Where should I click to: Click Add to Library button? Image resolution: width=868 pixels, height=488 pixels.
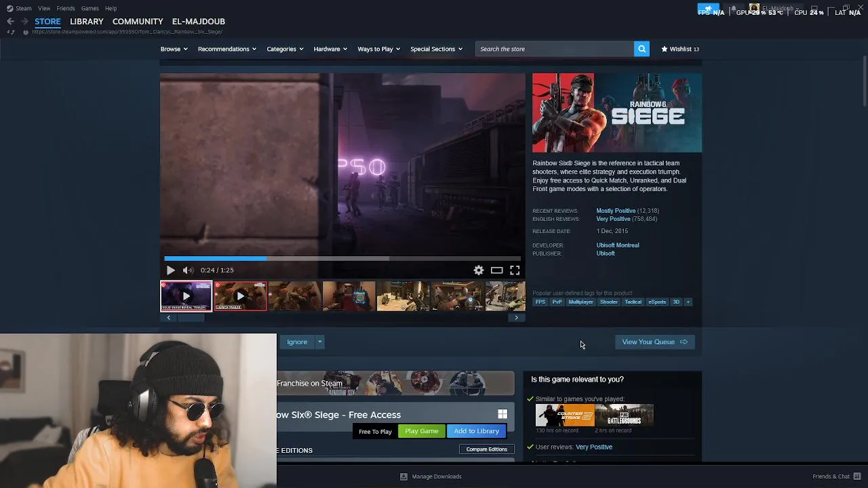point(476,431)
